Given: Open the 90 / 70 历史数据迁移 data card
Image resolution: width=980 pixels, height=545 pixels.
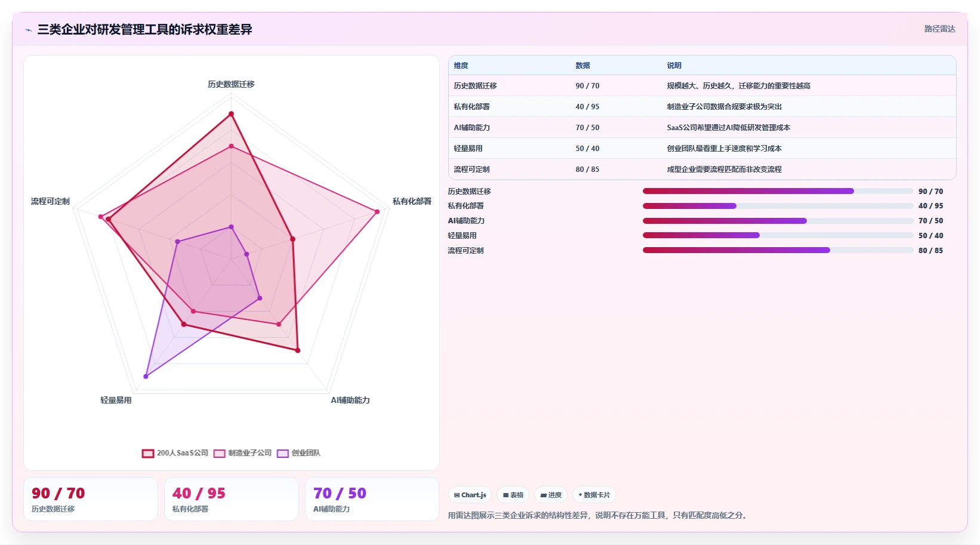Looking at the screenshot, I should click(x=91, y=499).
